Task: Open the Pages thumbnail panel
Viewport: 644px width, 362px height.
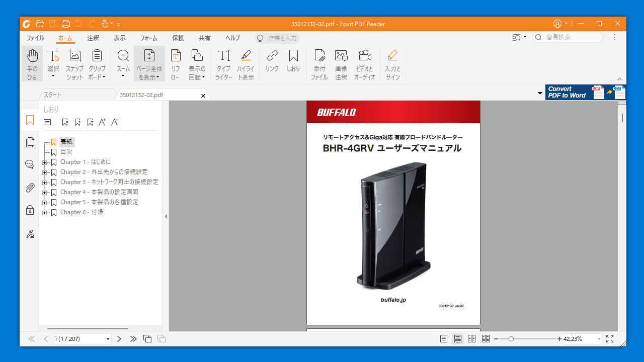Action: click(30, 142)
